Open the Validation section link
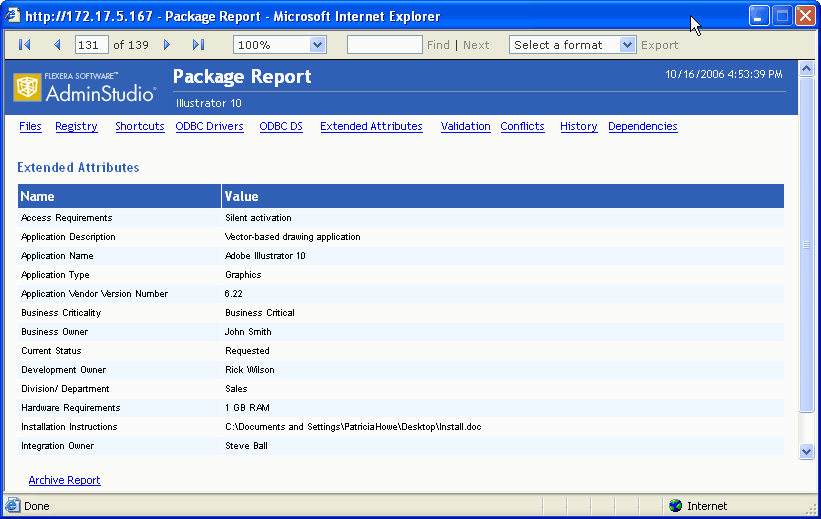Screen dimensions: 821x519 tap(465, 127)
